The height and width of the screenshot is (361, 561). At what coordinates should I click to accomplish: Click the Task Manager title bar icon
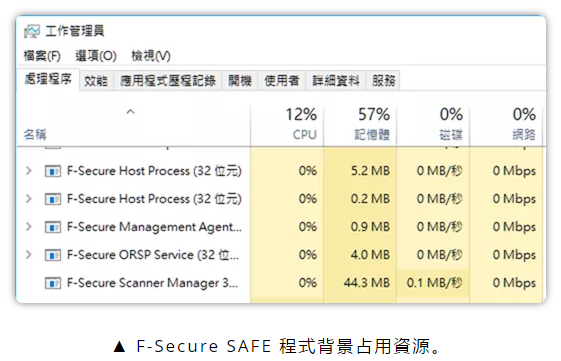32,31
